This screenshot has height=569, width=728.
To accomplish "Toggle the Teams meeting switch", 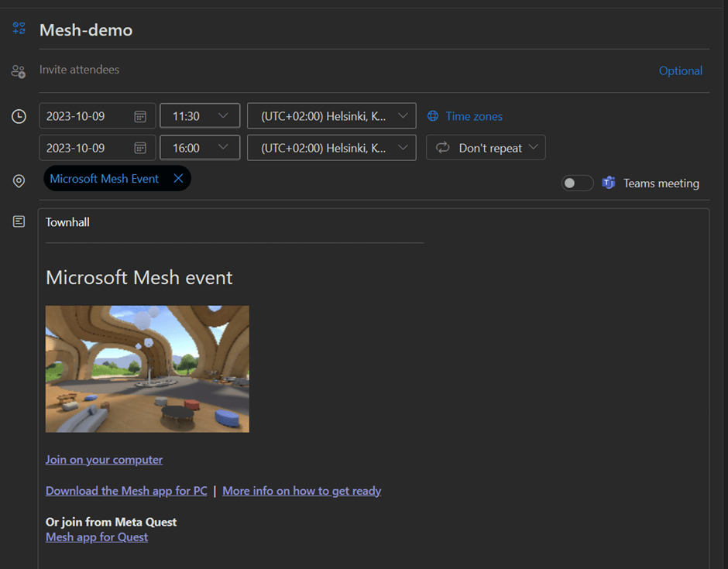I will (577, 183).
